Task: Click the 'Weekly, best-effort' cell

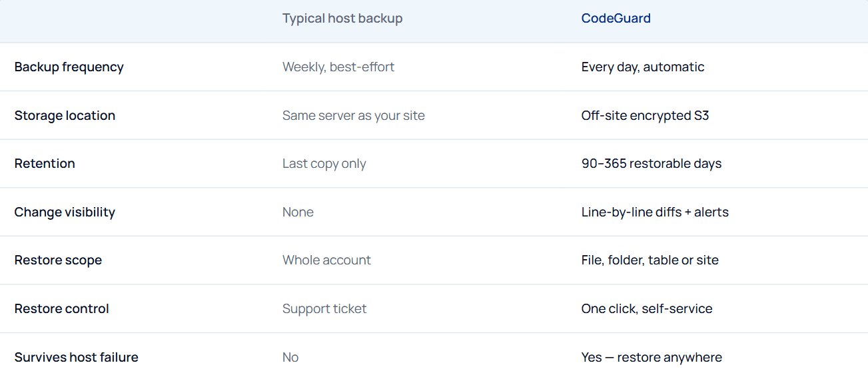Action: click(338, 67)
